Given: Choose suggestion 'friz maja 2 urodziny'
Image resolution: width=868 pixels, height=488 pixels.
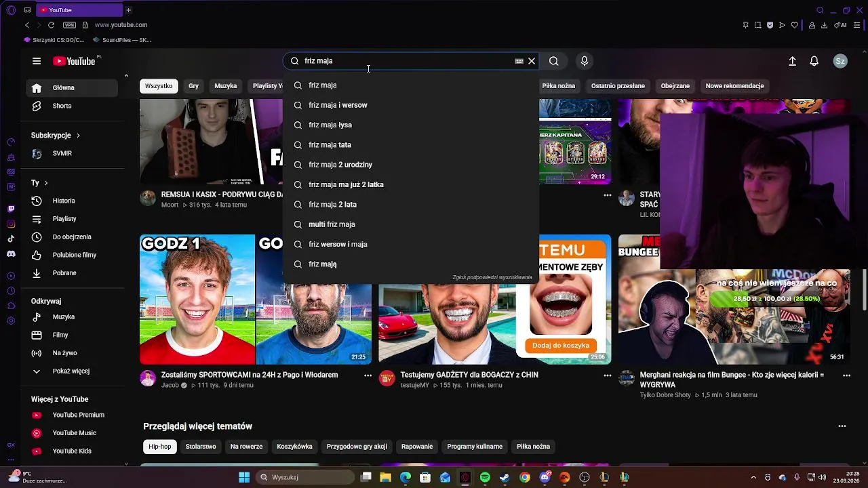Looking at the screenshot, I should click(x=412, y=165).
